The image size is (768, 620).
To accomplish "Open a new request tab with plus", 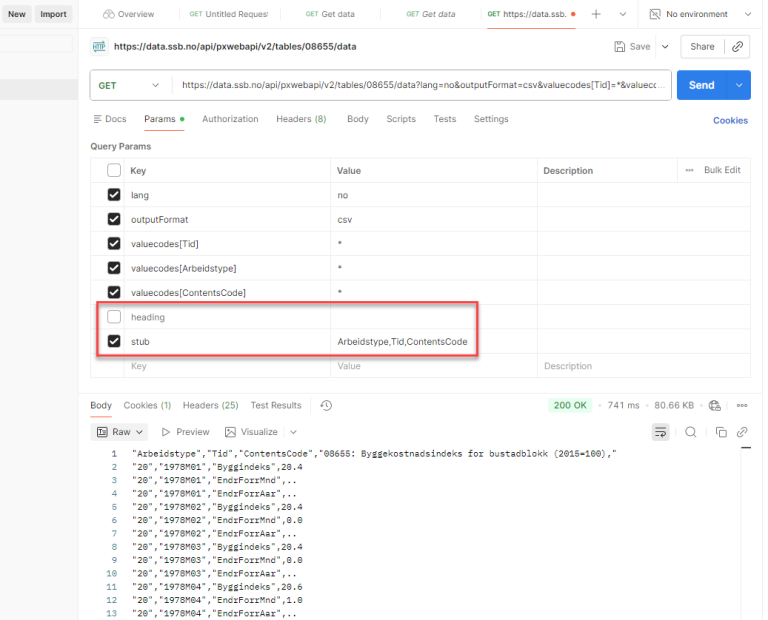I will (596, 14).
